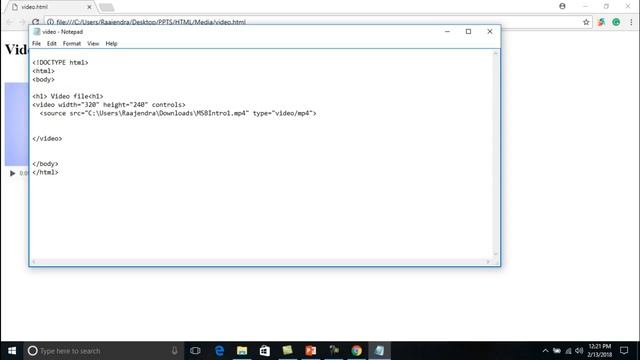Open the Help menu in Notepad
Image resolution: width=640 pixels, height=360 pixels.
click(111, 43)
